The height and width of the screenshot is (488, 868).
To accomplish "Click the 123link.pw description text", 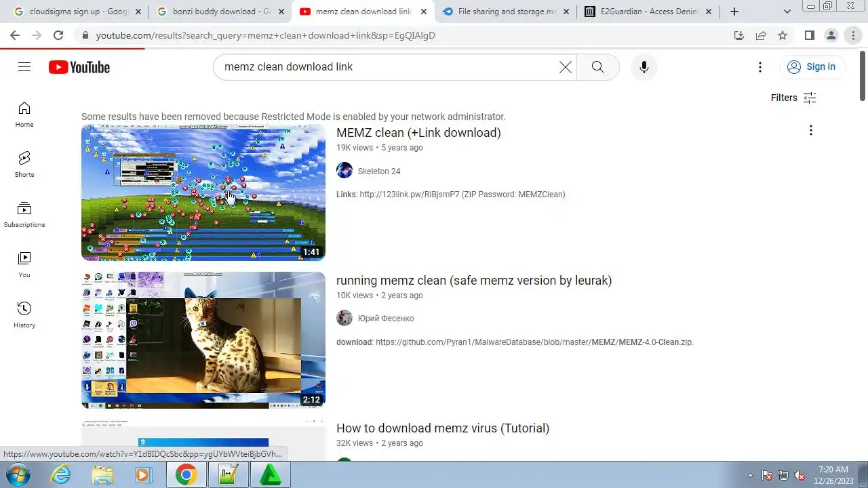I will [x=451, y=195].
